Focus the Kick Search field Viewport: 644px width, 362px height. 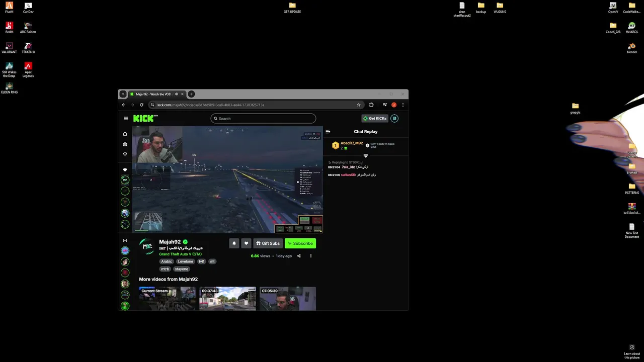click(263, 119)
